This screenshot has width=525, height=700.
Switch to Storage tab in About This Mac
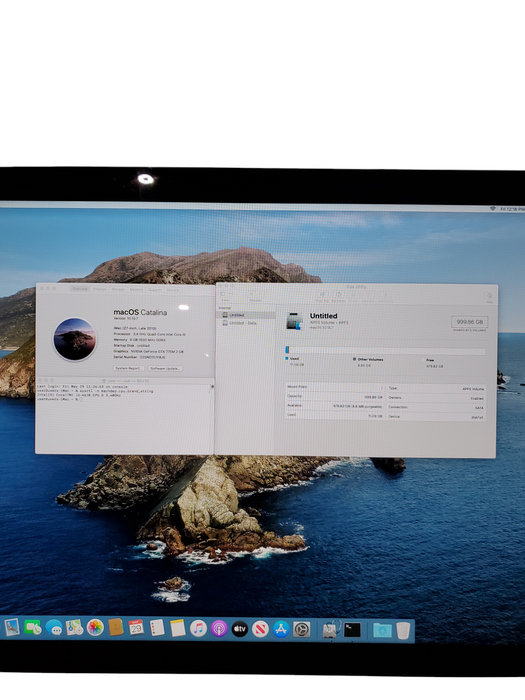point(118,289)
